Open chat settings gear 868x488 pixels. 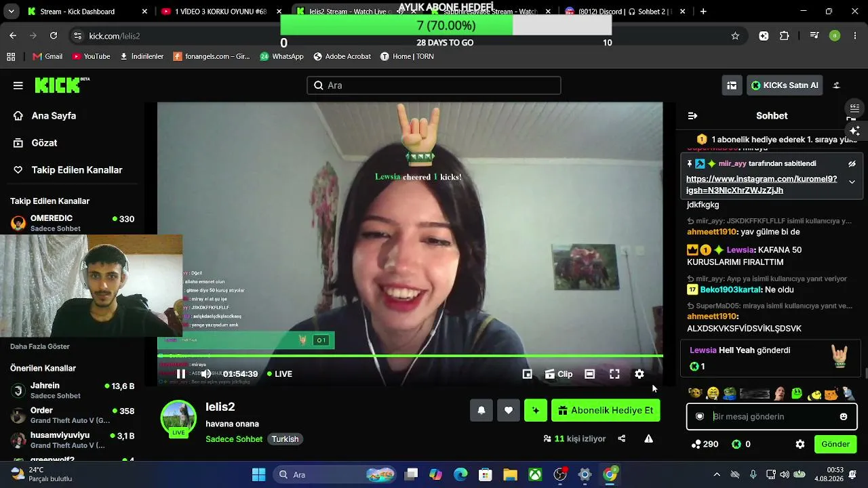pos(800,444)
